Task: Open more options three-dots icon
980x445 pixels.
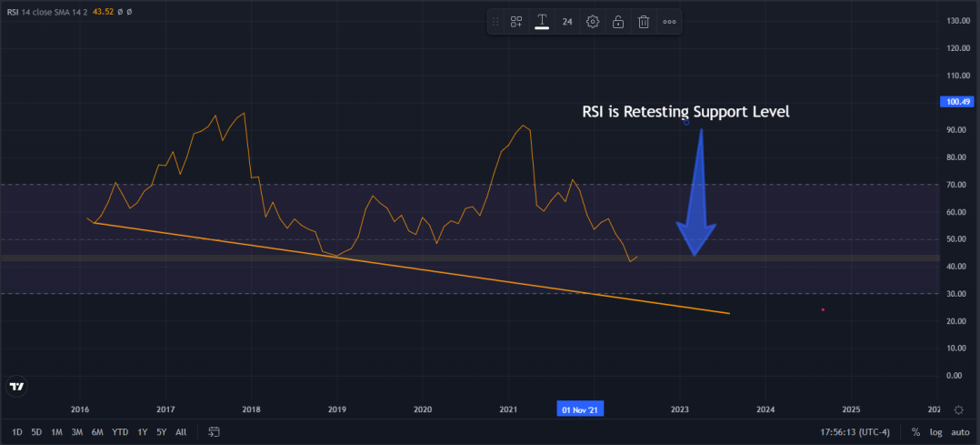Action: point(669,22)
